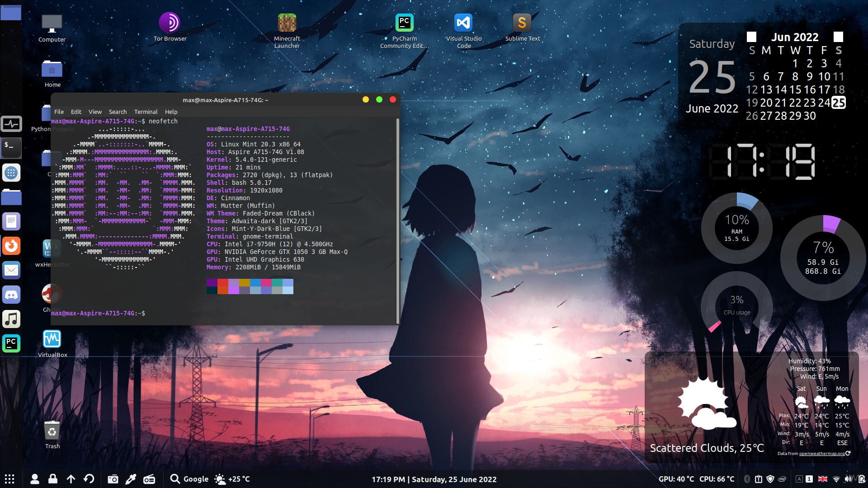This screenshot has width=868, height=488.
Task: Toggle the Bluetooth tray icon
Action: 747,479
